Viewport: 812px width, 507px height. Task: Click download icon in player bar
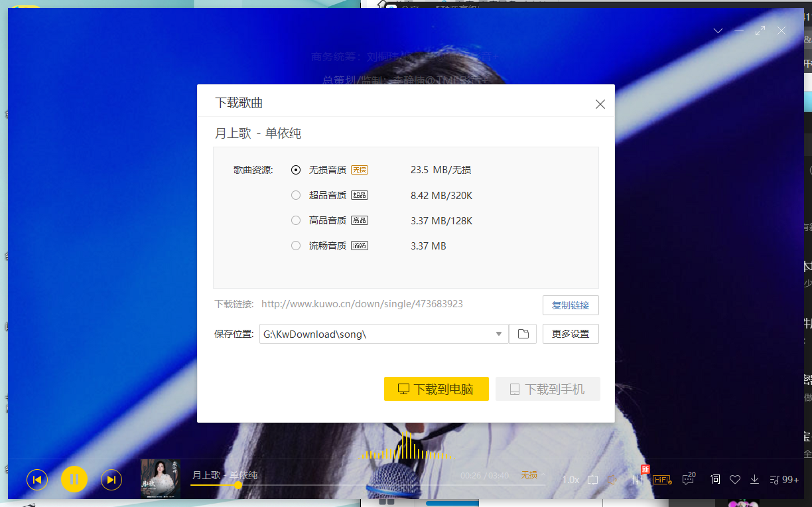click(754, 479)
